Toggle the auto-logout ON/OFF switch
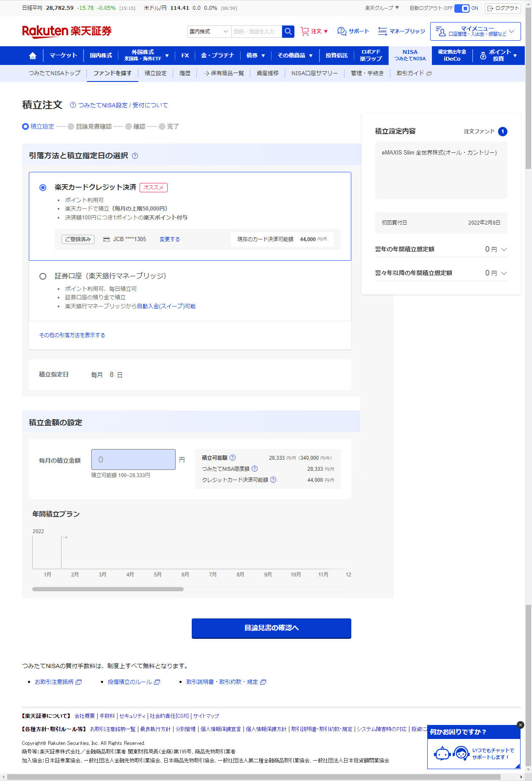The height and width of the screenshot is (781, 532). click(462, 8)
